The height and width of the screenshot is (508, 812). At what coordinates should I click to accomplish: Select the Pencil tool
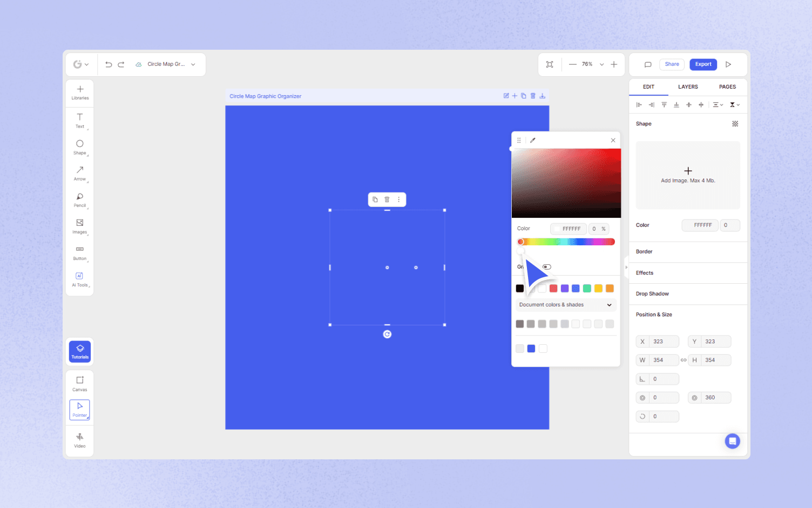[x=79, y=199]
